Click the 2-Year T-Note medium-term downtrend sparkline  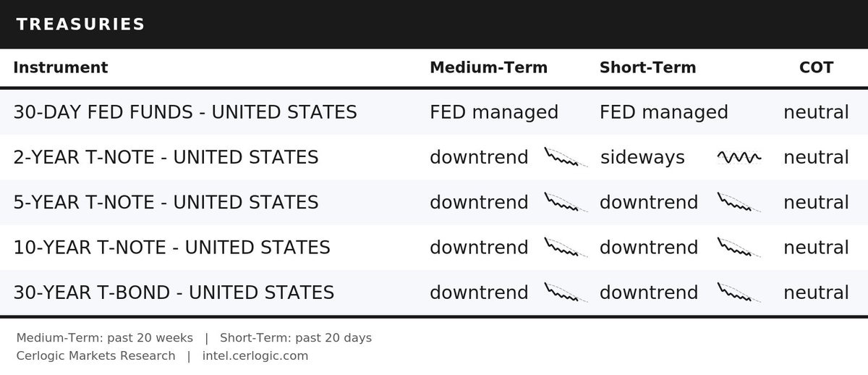pyautogui.click(x=566, y=157)
